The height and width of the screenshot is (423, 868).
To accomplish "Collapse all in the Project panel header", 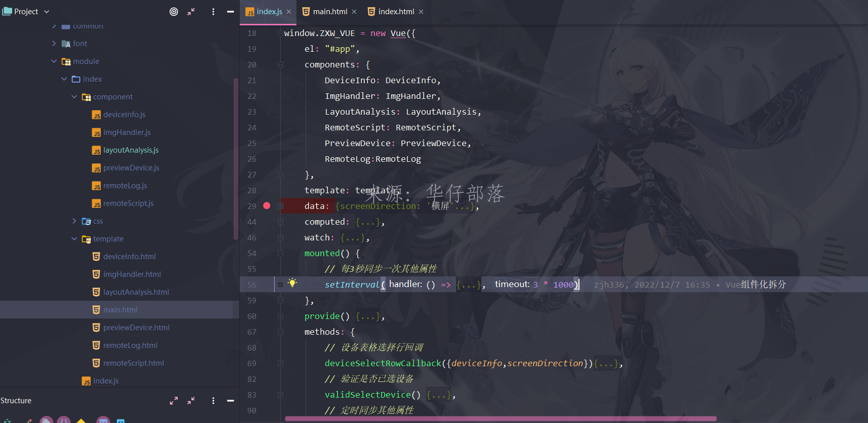I will point(191,12).
